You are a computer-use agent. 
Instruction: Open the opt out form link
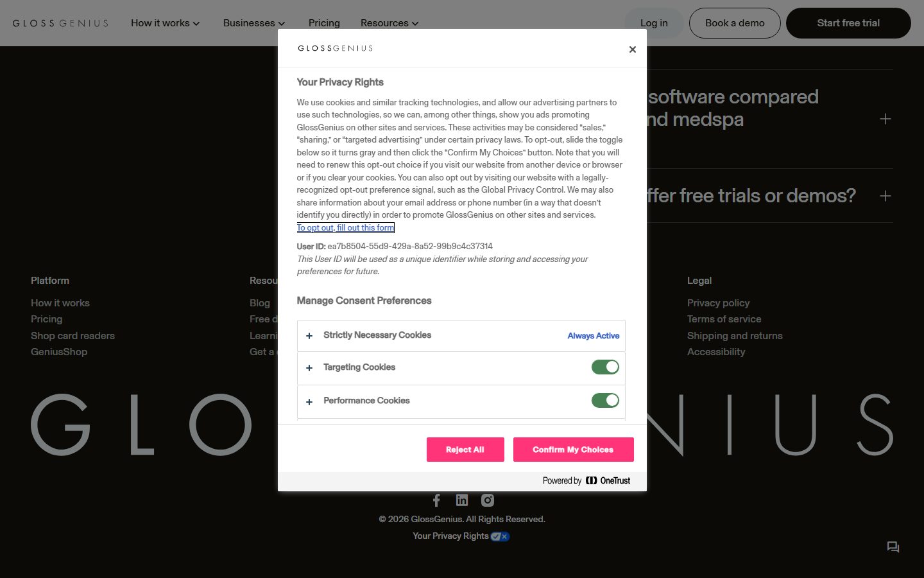(345, 228)
